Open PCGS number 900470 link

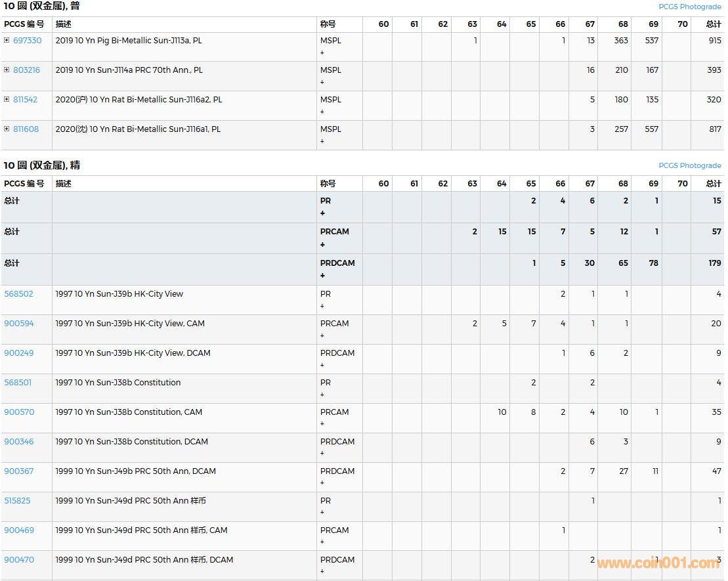click(19, 560)
